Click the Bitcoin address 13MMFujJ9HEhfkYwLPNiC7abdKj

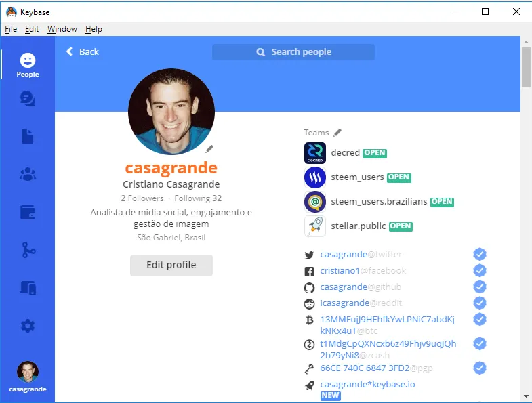[x=388, y=325]
